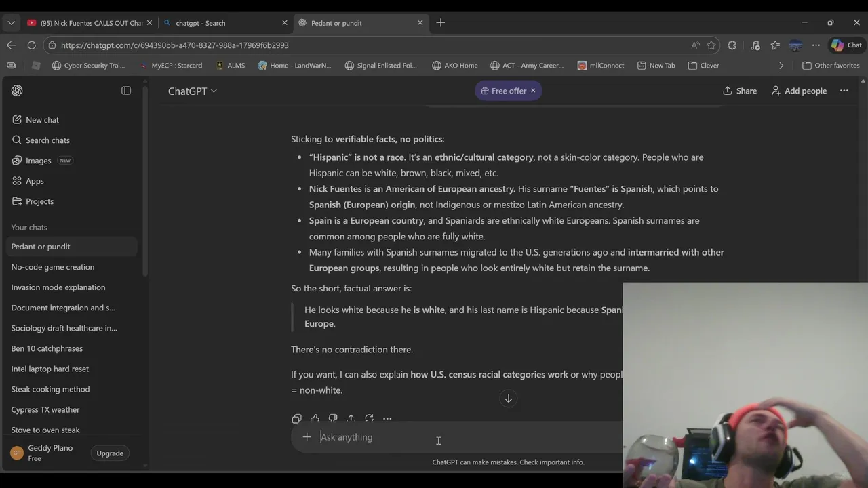Open the Sociology draft healthcare chat

click(71, 328)
